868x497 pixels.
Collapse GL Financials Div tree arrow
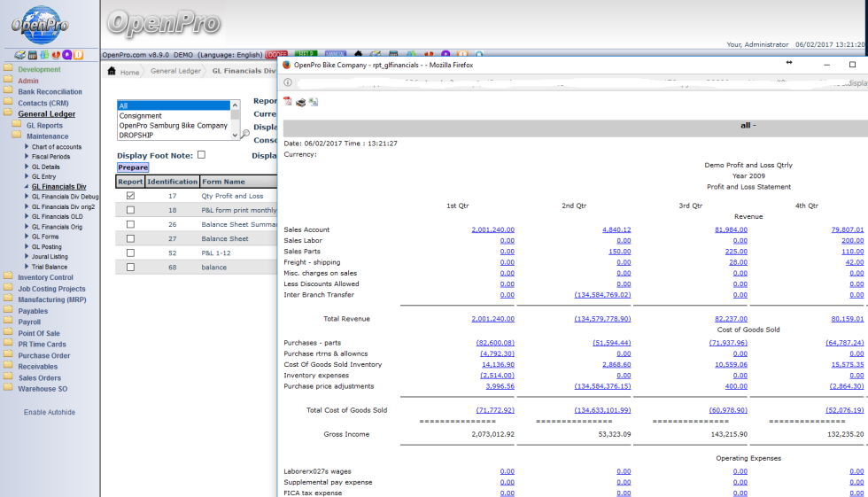(27, 187)
